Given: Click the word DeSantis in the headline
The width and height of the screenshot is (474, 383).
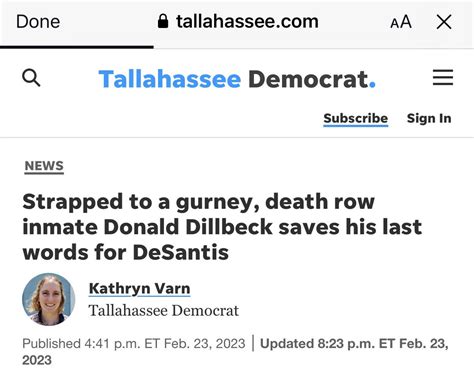Looking at the screenshot, I should pos(181,252).
